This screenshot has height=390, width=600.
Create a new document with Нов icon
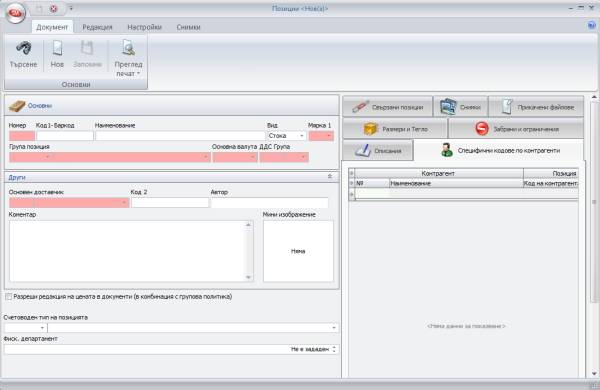pyautogui.click(x=57, y=48)
